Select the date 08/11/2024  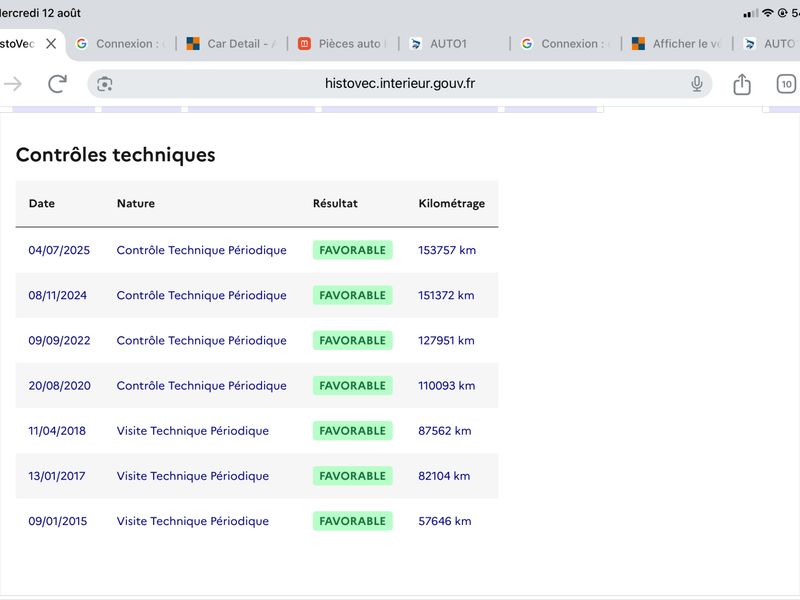coord(58,295)
